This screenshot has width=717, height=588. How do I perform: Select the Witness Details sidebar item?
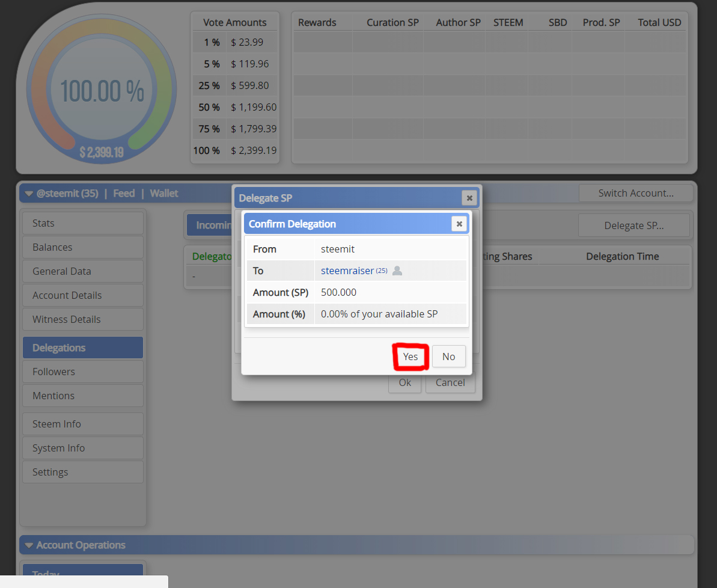[83, 319]
